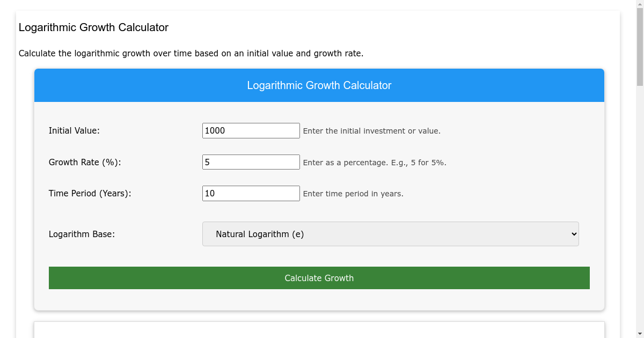Click the Calculate Growth button

(319, 278)
